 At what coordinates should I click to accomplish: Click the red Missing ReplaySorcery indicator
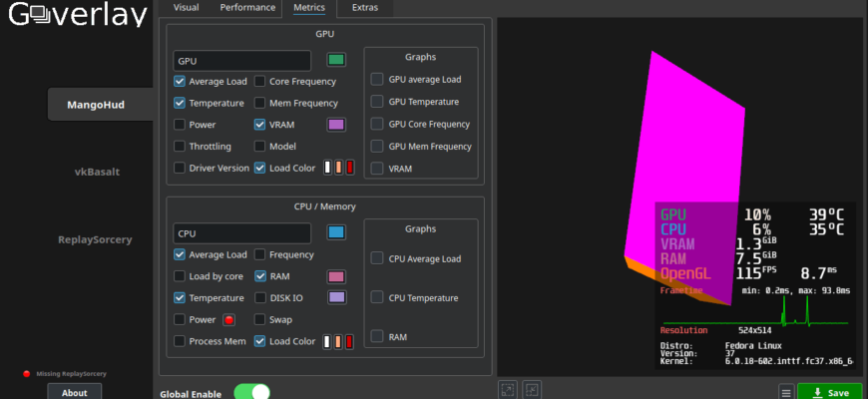[26, 374]
